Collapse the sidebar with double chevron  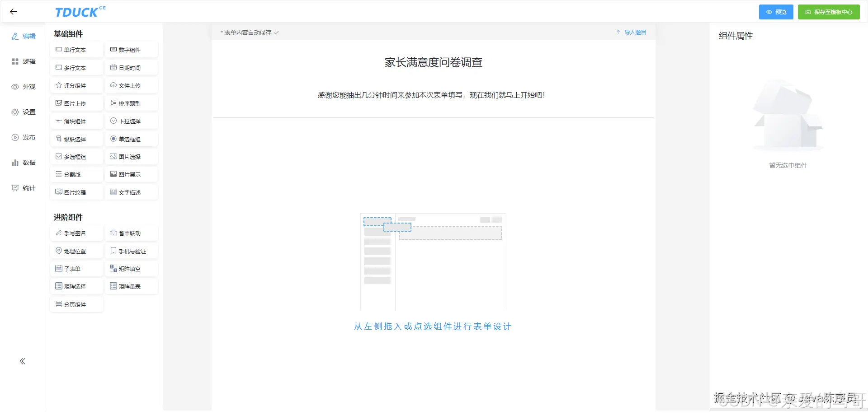[x=23, y=361]
